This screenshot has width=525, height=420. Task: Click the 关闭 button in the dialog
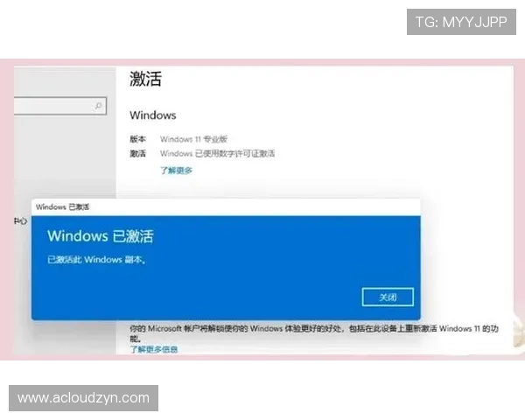[x=388, y=297]
